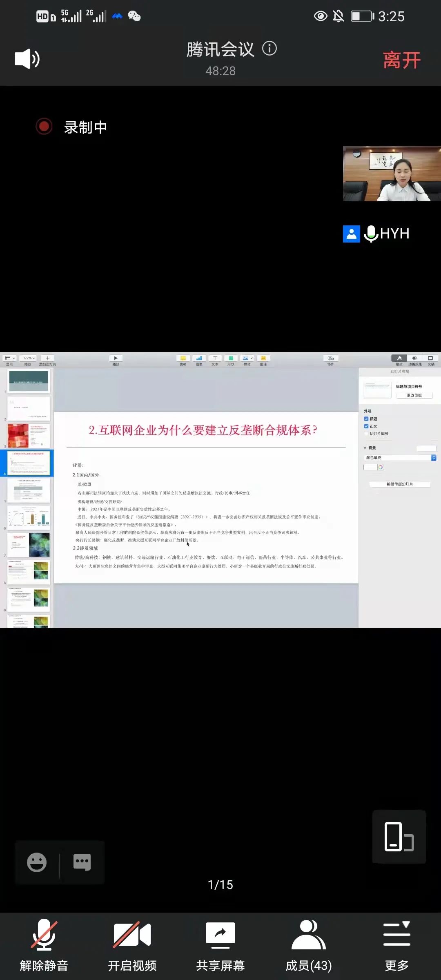441x980 pixels.
Task: Click the 播放 play button in Keynote
Action: [116, 358]
